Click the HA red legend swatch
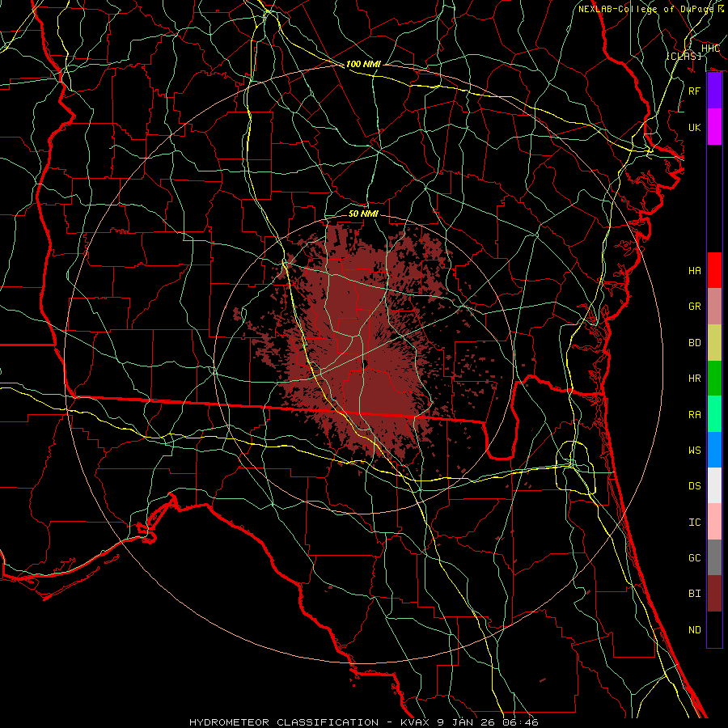 coord(714,270)
